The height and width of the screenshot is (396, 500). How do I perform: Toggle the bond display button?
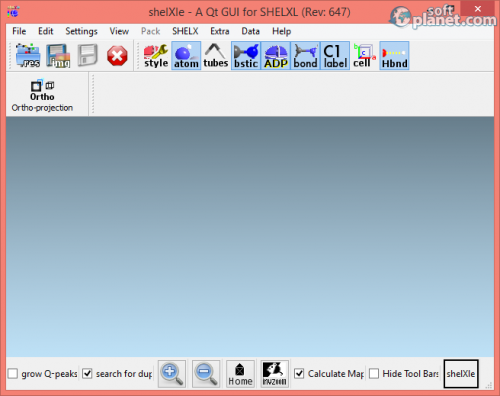click(x=305, y=56)
